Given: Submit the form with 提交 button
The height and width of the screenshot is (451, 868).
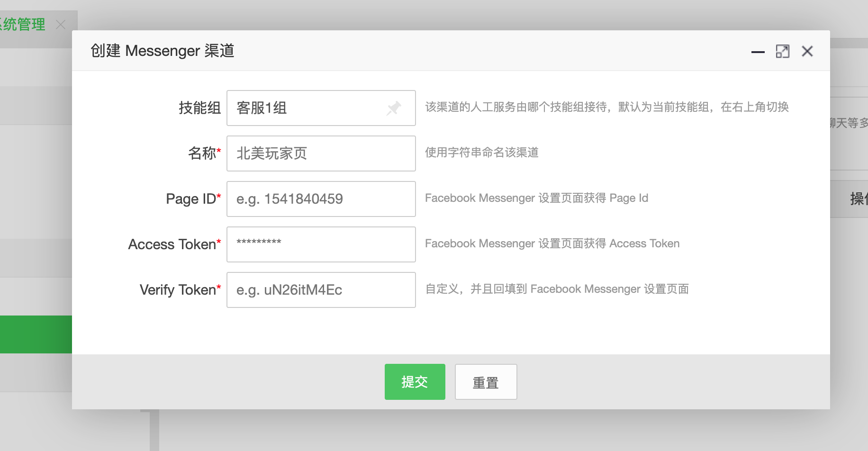Looking at the screenshot, I should (x=415, y=382).
